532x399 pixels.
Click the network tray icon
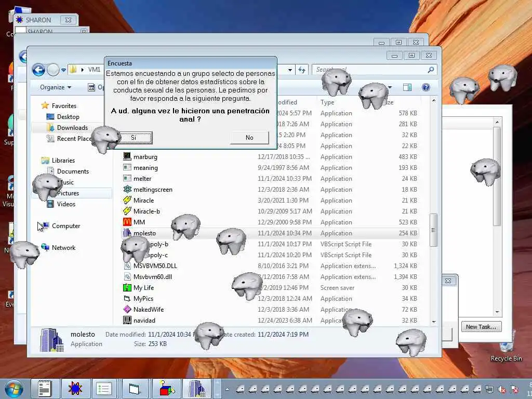tap(489, 389)
